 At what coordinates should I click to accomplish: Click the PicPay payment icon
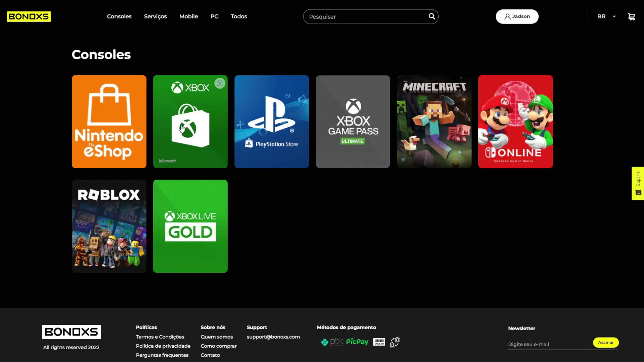coord(357,342)
